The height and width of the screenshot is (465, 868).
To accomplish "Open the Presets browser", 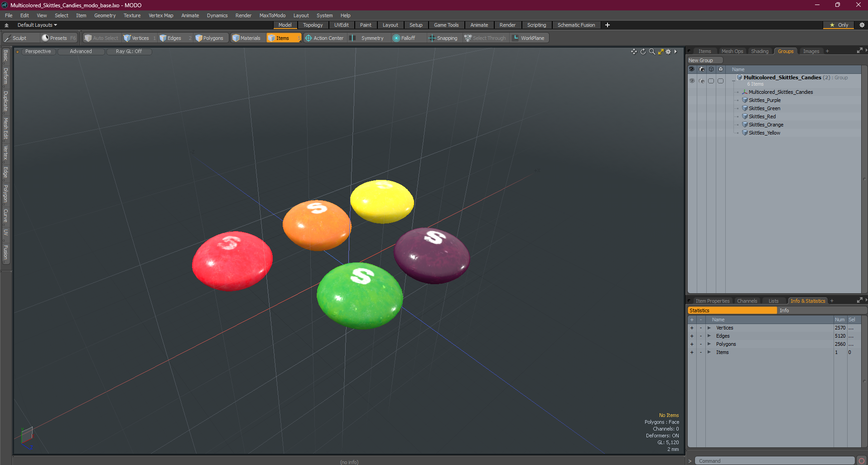I will 58,38.
